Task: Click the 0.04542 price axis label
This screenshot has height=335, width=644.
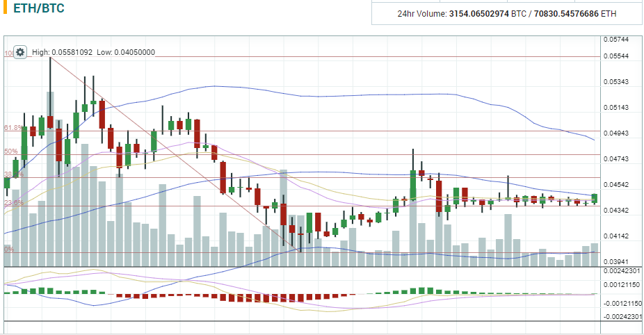Action: coord(615,185)
